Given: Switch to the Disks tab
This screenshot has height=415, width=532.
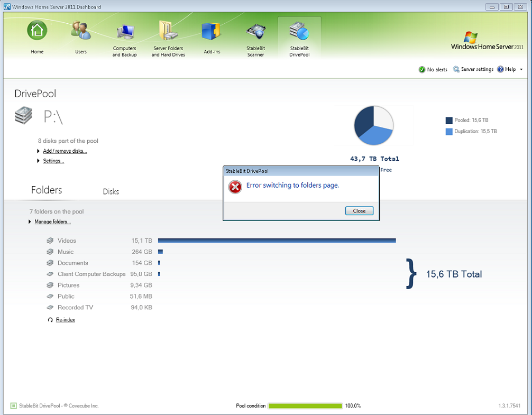Looking at the screenshot, I should [x=111, y=191].
